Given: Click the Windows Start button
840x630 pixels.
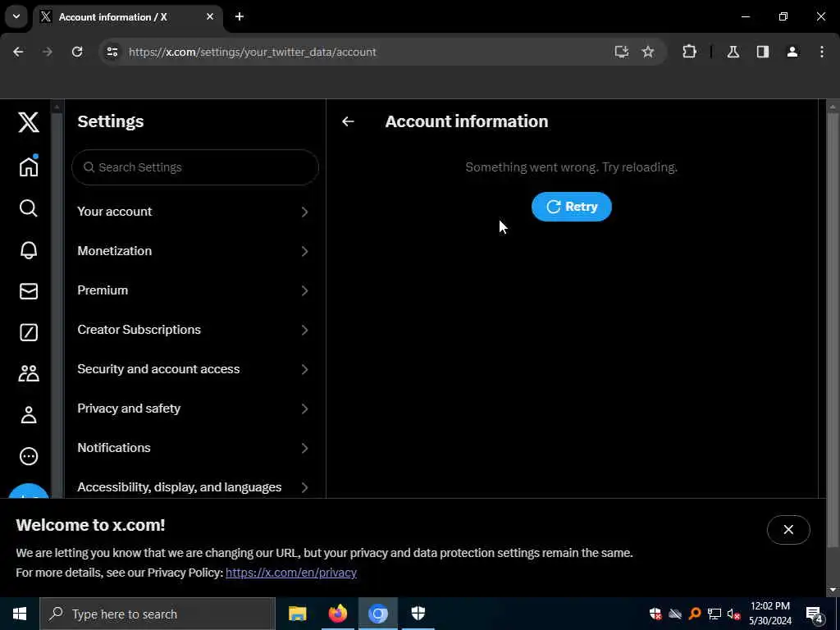Looking at the screenshot, I should click(20, 614).
